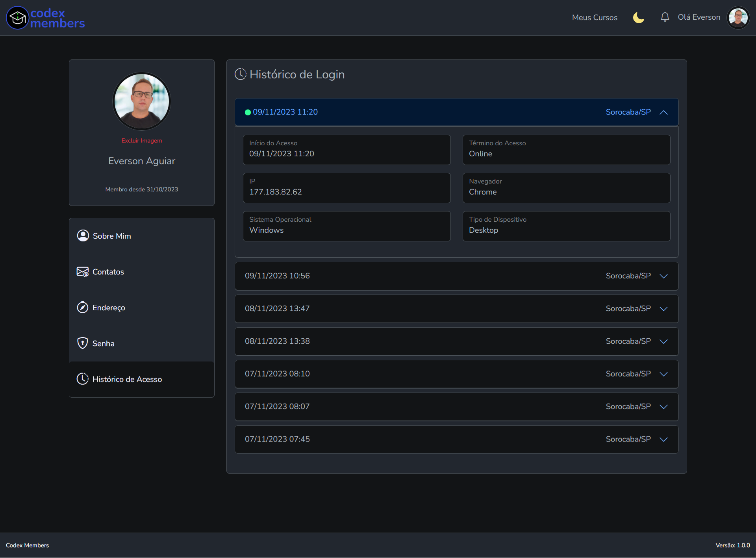Select the Sobre Mim profile icon
This screenshot has width=756, height=558.
pyautogui.click(x=83, y=235)
